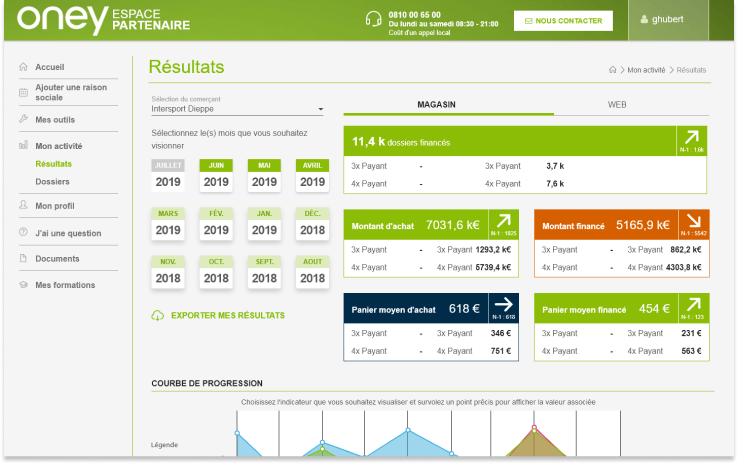Open the merchant selection dropdown Intersport Dieppe
The height and width of the screenshot is (465, 738).
click(238, 108)
